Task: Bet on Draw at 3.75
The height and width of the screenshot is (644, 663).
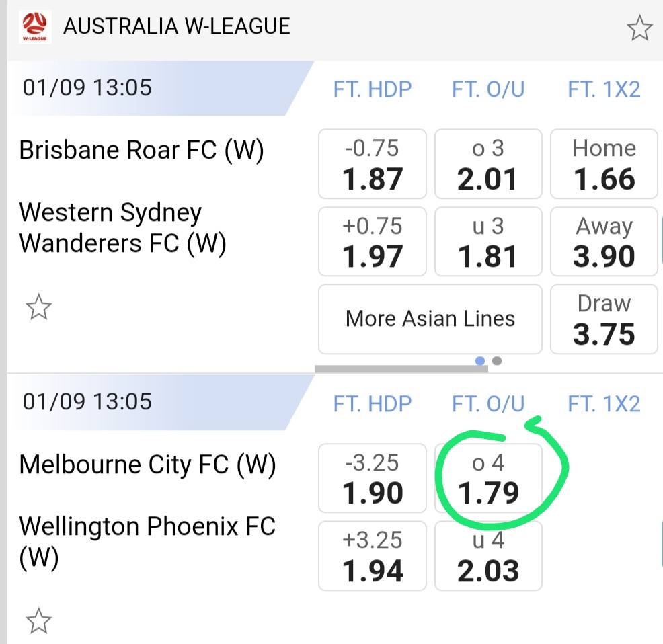Action: click(x=604, y=319)
